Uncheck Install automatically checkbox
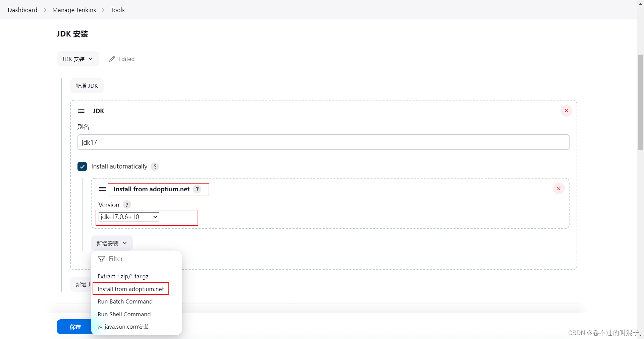Screen dimensions: 644x339 82,166
